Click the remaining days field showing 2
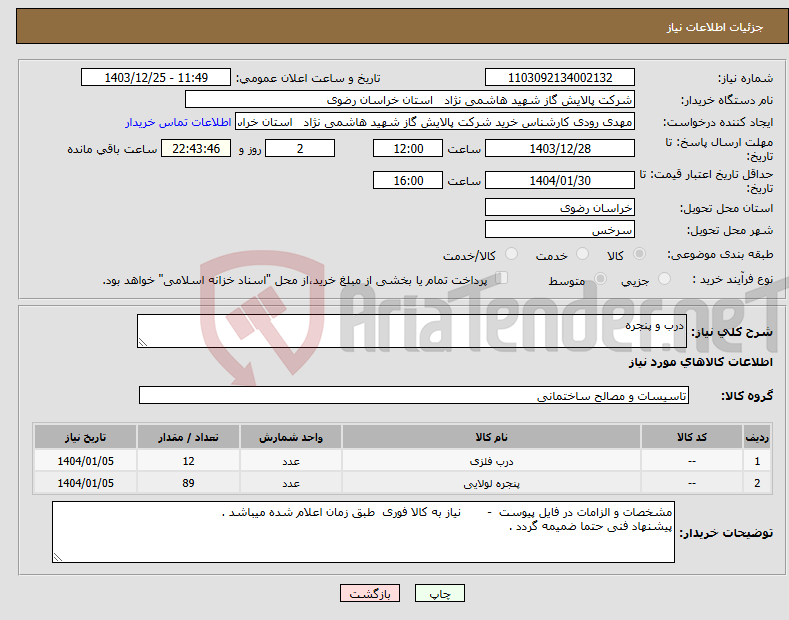 tap(300, 148)
